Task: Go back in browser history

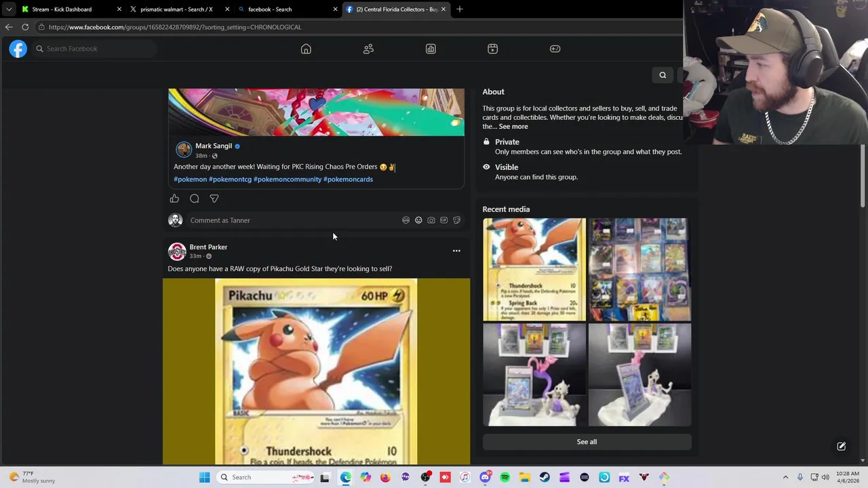Action: click(8, 27)
